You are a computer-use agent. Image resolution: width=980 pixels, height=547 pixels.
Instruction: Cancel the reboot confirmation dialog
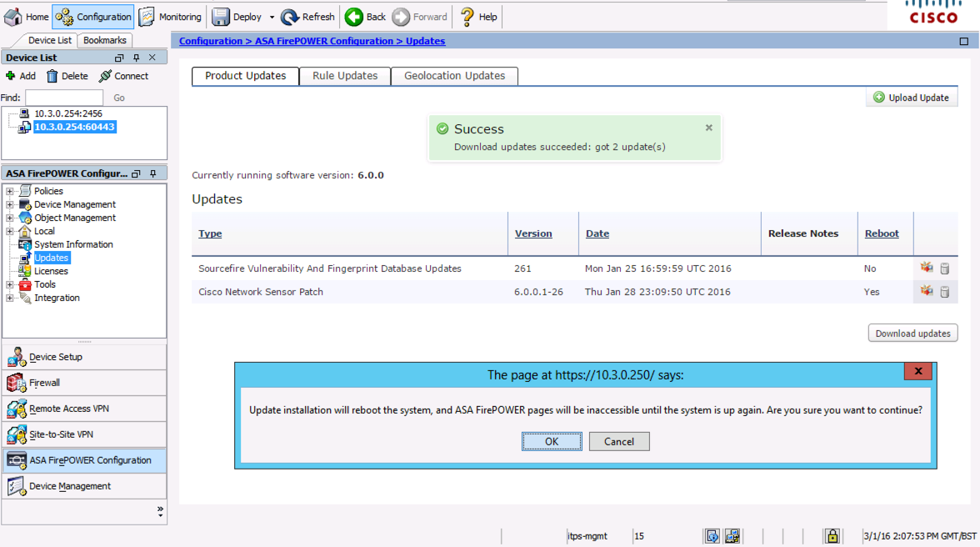coord(618,441)
